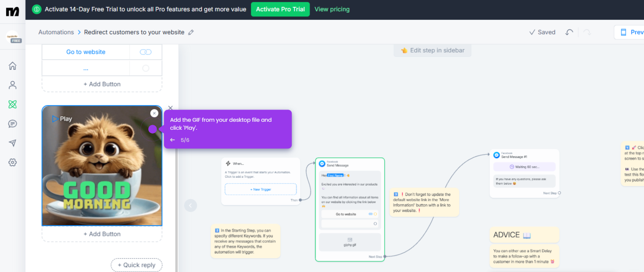Open Settings gear in sidebar
Image resolution: width=644 pixels, height=272 pixels.
coord(13,162)
